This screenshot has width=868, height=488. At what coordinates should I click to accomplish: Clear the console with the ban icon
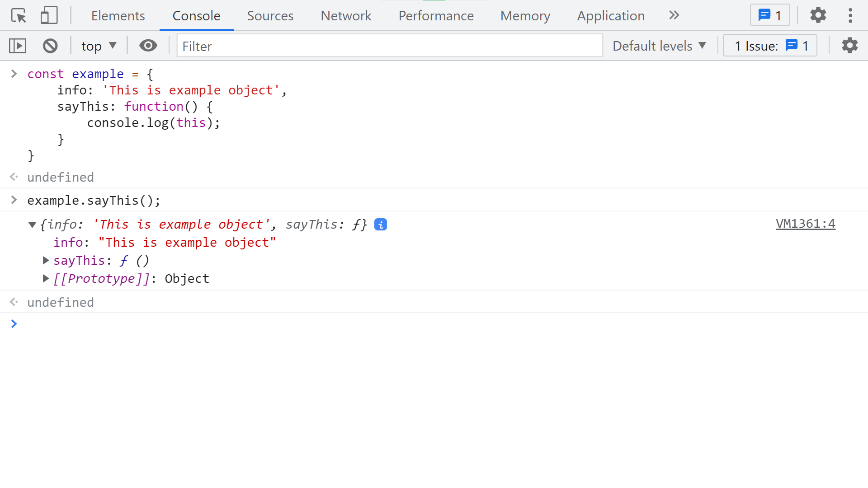click(50, 46)
